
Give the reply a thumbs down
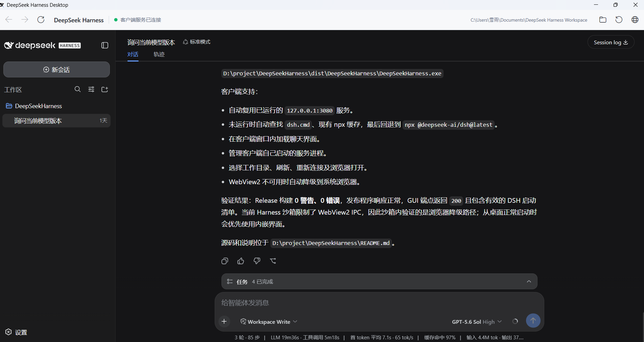[x=257, y=261]
